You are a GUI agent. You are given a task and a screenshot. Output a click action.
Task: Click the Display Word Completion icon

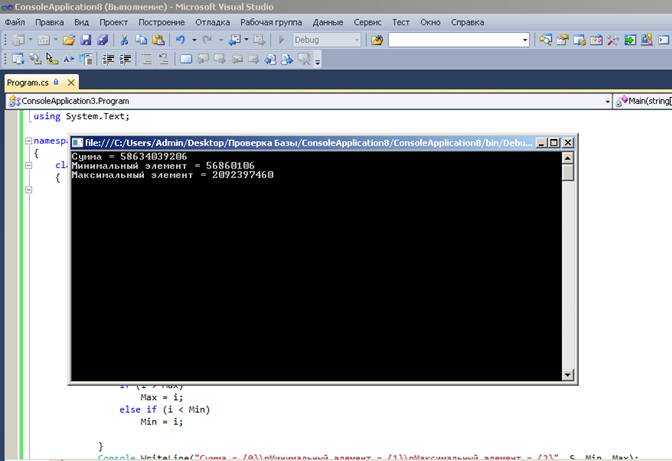69,59
